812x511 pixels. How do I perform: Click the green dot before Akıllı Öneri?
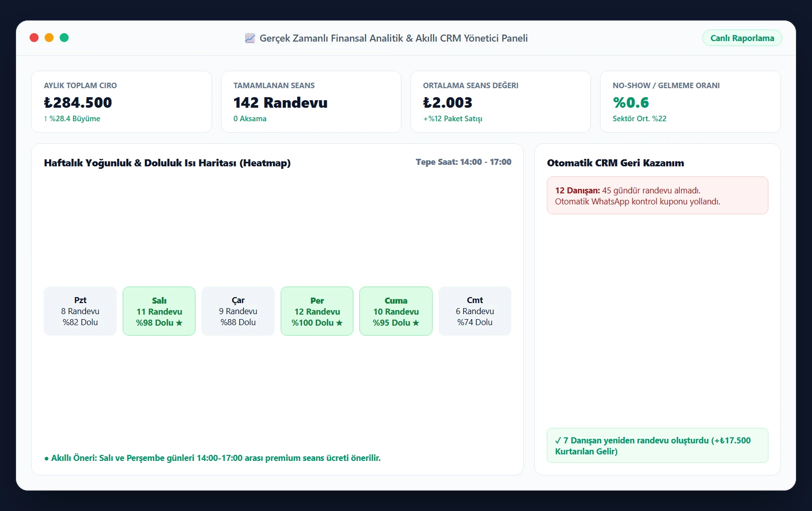[47, 458]
